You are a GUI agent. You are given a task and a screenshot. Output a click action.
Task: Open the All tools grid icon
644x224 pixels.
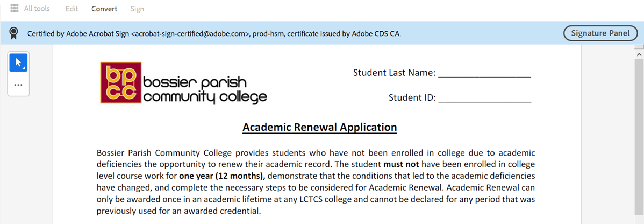click(x=15, y=9)
